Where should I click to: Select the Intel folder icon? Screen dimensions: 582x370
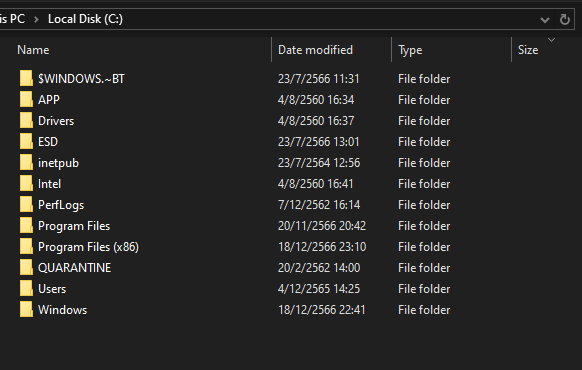[x=26, y=184]
